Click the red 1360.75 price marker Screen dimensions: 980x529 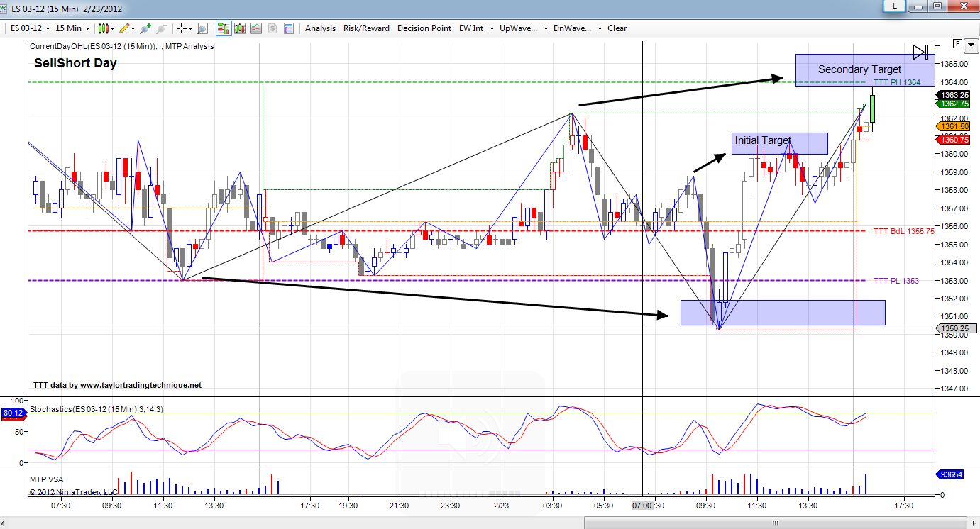coord(954,140)
